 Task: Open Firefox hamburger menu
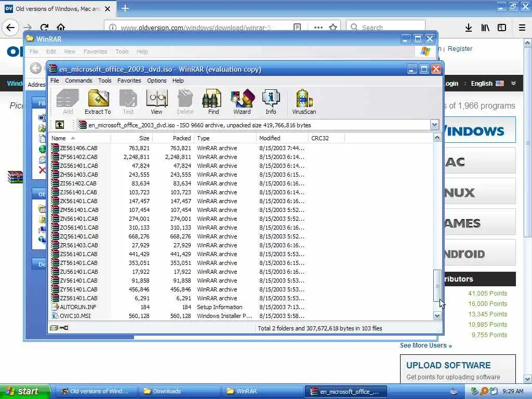pyautogui.click(x=522, y=28)
